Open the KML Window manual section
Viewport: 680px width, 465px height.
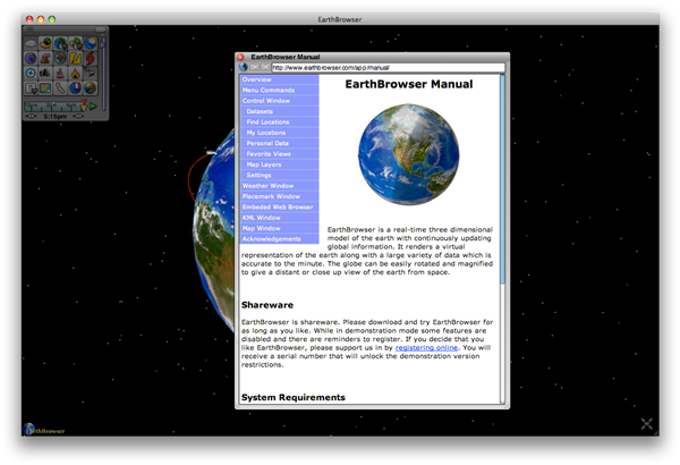pyautogui.click(x=279, y=218)
